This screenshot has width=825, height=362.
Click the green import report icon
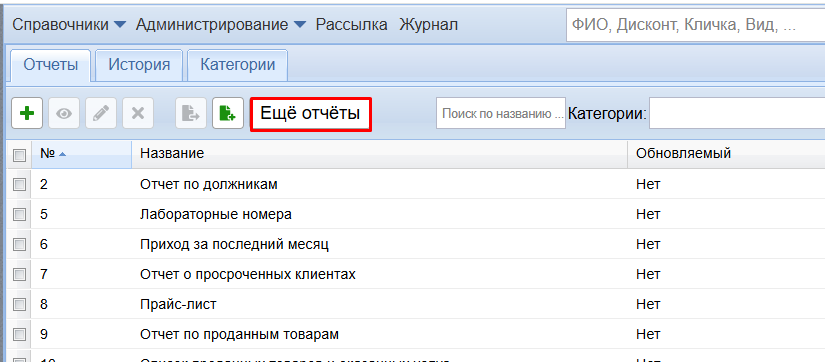pos(228,113)
